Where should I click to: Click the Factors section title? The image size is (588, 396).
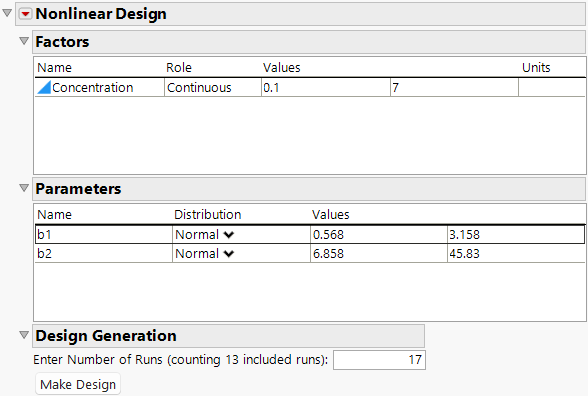pyautogui.click(x=62, y=42)
